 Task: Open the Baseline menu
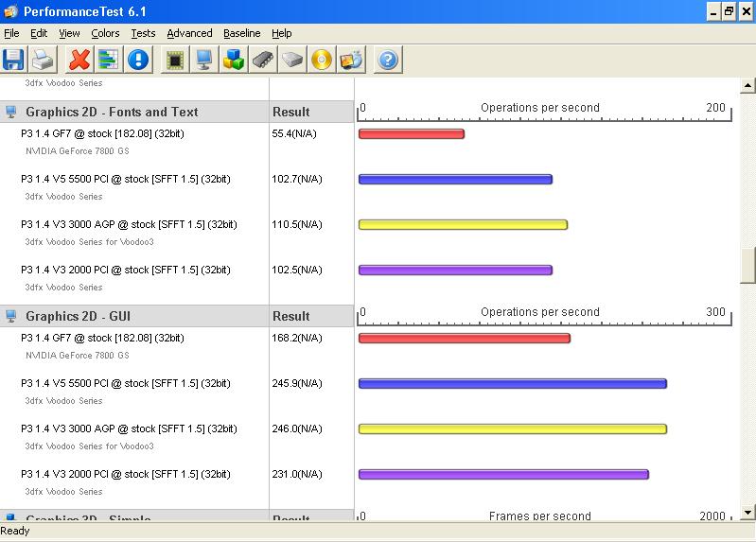pyautogui.click(x=241, y=33)
